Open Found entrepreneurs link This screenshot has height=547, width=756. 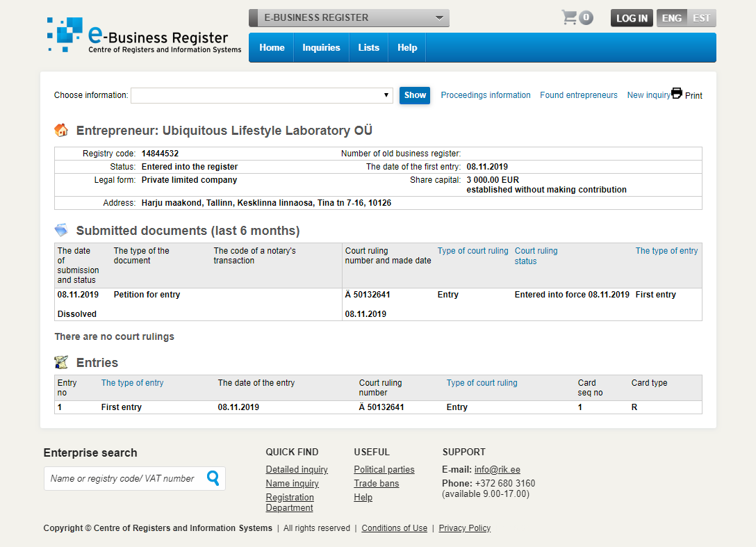[579, 95]
